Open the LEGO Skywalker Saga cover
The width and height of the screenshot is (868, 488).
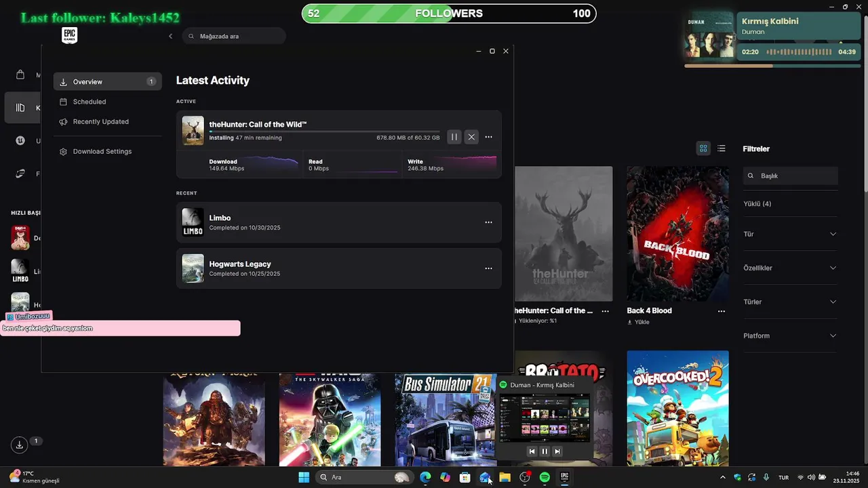(330, 420)
